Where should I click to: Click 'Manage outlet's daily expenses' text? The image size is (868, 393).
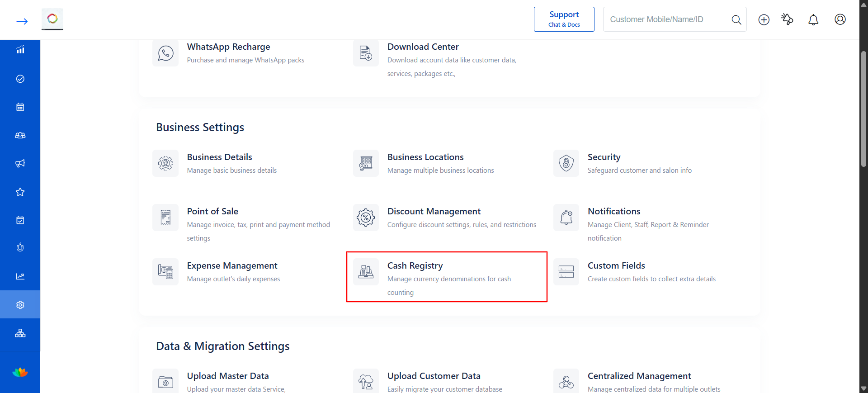coord(233,279)
